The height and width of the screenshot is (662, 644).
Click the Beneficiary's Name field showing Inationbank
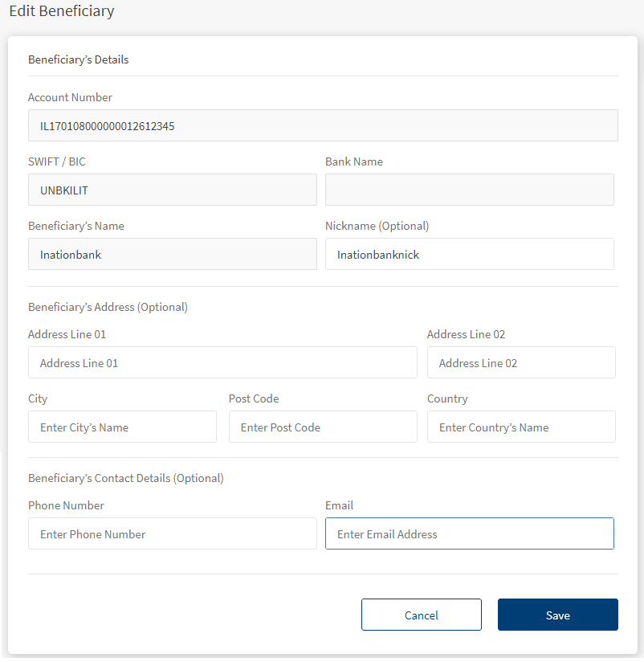pos(172,254)
